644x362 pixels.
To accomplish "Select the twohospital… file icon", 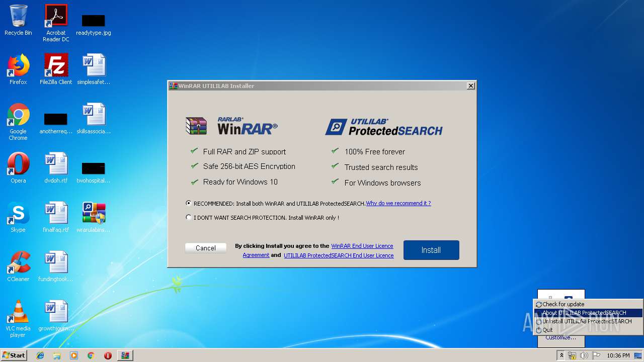I will (x=94, y=172).
